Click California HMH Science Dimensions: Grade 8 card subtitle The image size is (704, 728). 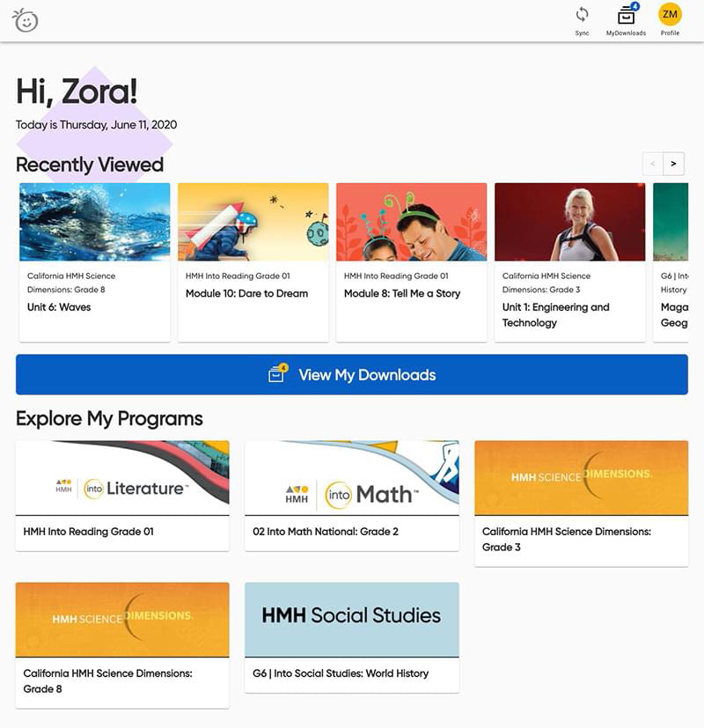[71, 283]
